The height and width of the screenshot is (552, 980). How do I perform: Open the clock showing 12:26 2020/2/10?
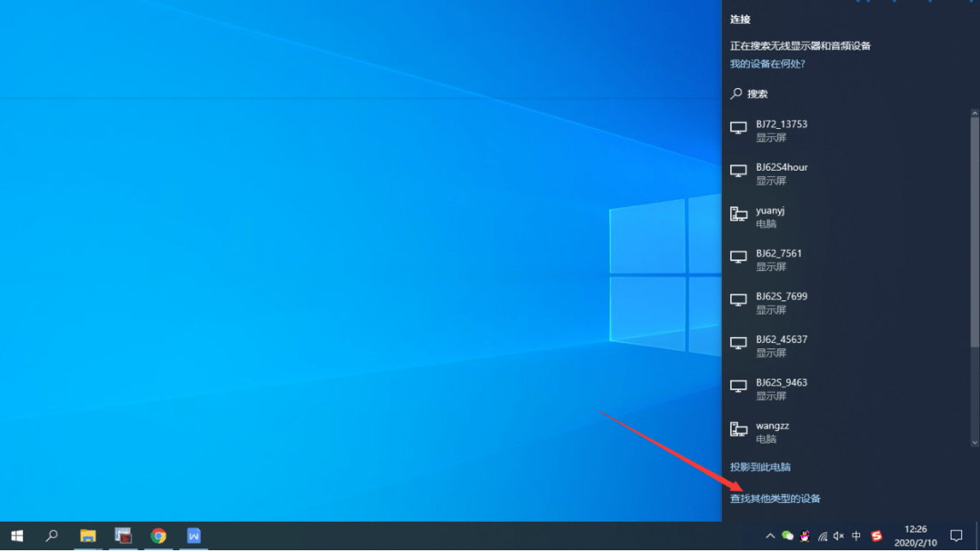pyautogui.click(x=916, y=536)
